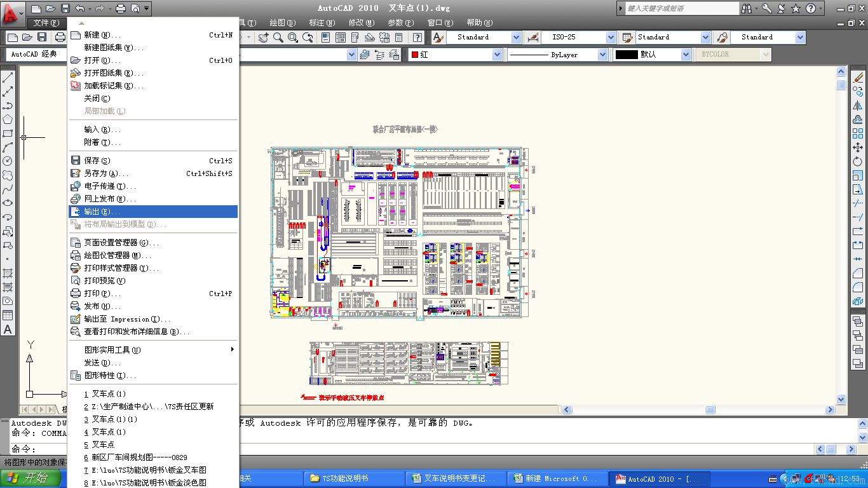Open recent file 6 新区厂车间规划图-----0829
The height and width of the screenshot is (488, 868).
coord(153,457)
